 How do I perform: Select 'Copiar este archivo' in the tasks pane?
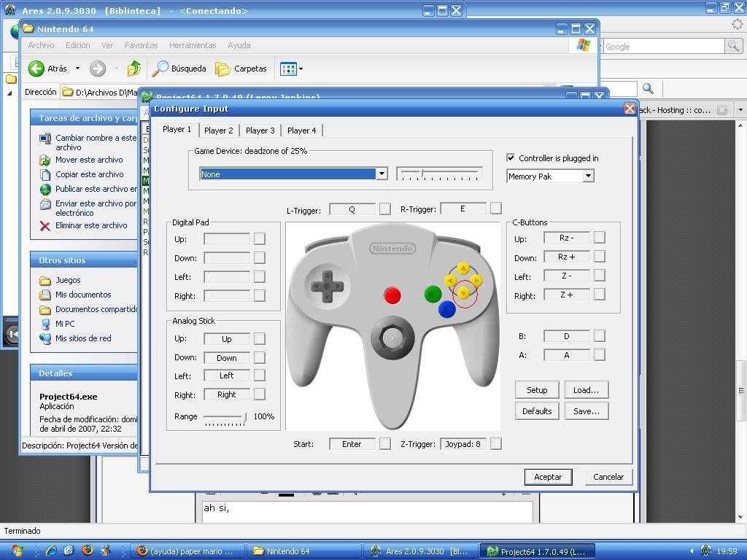click(89, 174)
